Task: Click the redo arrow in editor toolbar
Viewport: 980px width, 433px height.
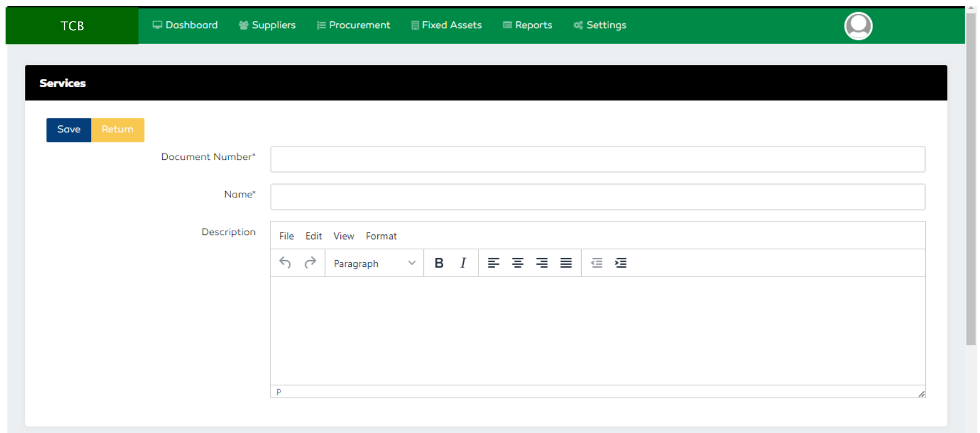Action: coord(310,263)
